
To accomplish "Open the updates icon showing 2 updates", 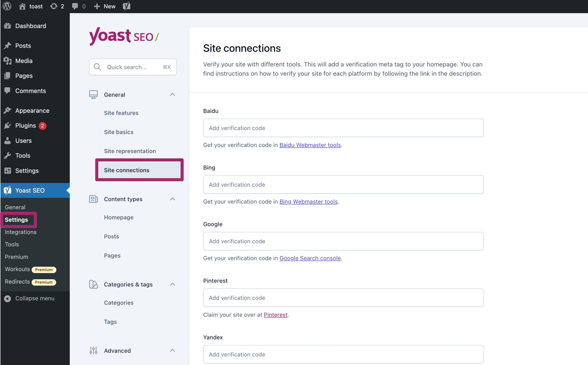I will [x=55, y=6].
